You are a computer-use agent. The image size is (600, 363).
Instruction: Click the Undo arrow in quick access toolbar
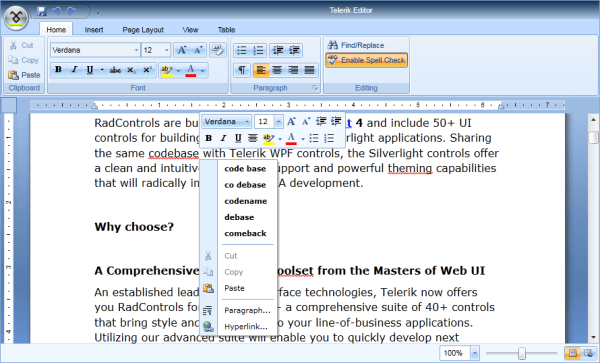click(57, 11)
